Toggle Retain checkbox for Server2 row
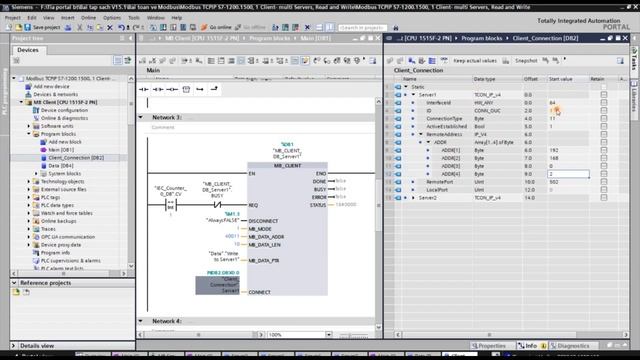Viewport: 640px width, 360px height. 604,198
